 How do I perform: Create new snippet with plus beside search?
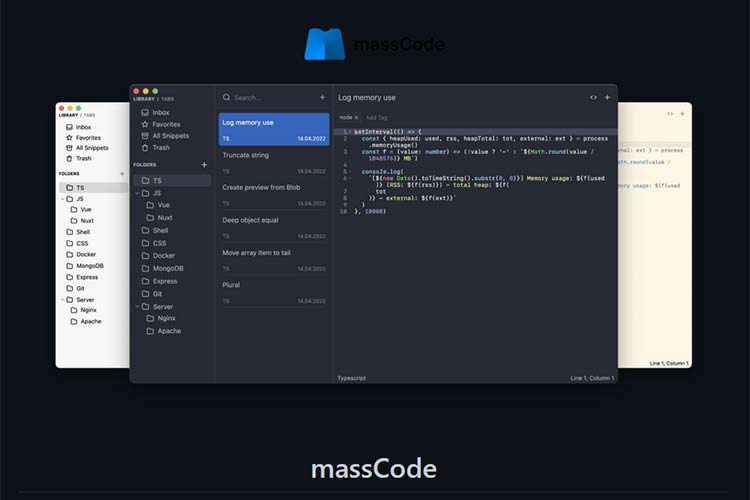coord(322,98)
